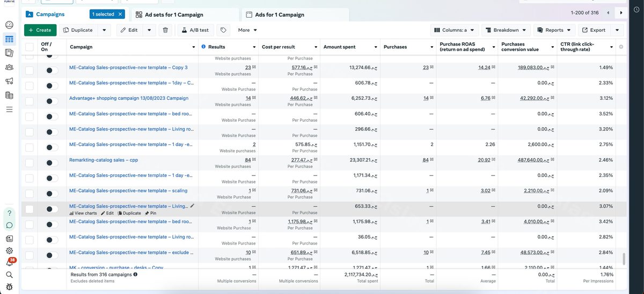Add column using plus icon in header
The width and height of the screenshot is (644, 294).
click(621, 47)
